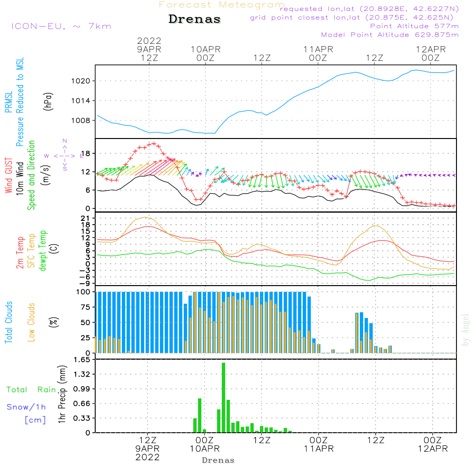The height and width of the screenshot is (476, 476).
Task: Click the small "Drenas" caption below chart
Action: coord(218,460)
